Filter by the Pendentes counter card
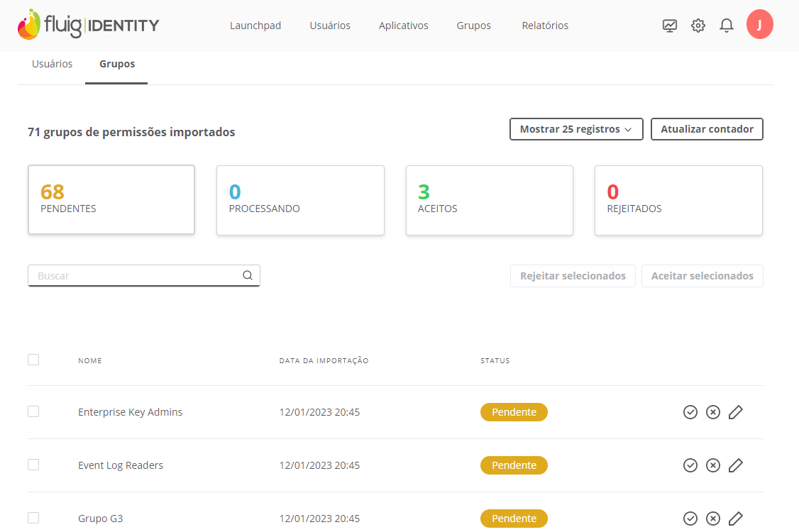Screen dimensions: 799x532 pos(111,199)
